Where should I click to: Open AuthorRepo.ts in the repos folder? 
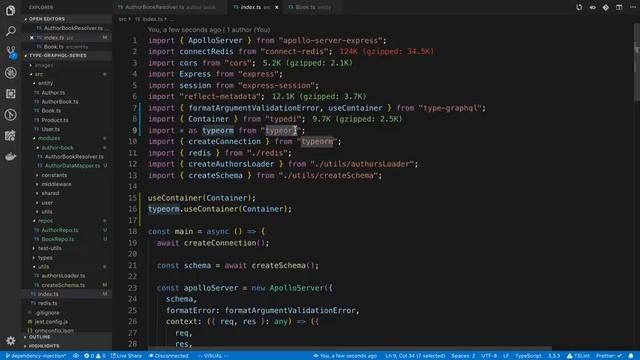pyautogui.click(x=66, y=230)
